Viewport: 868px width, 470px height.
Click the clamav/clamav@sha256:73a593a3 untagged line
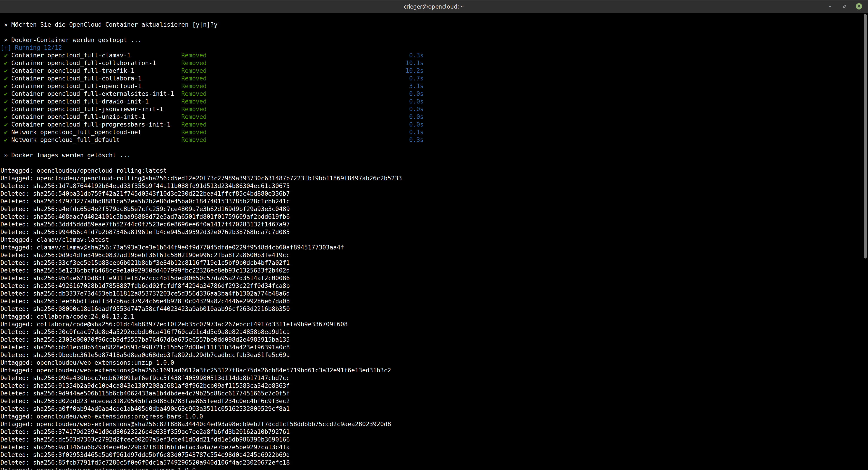pos(172,248)
